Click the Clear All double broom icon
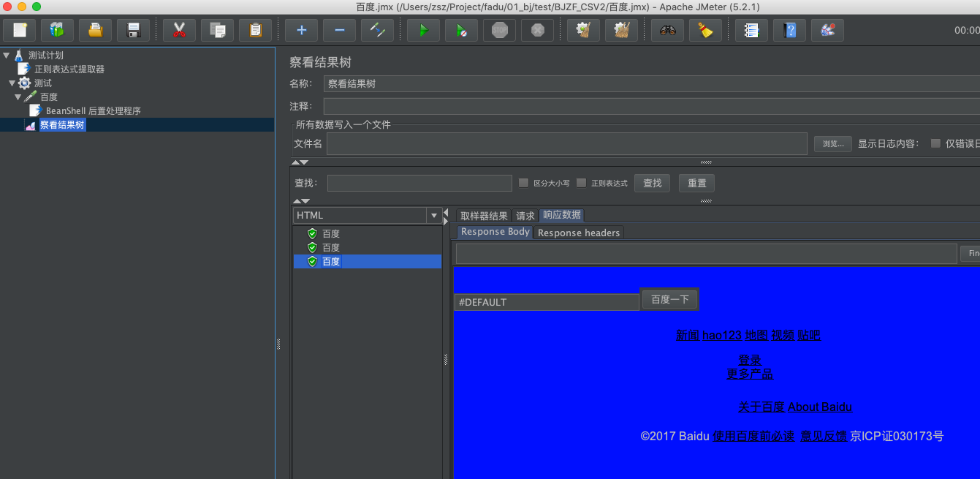 [621, 30]
